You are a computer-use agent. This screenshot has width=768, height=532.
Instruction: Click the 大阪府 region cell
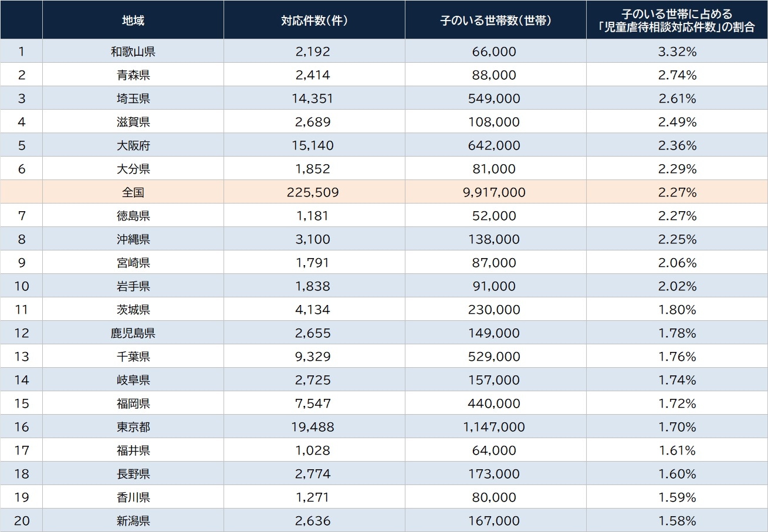[x=133, y=145]
